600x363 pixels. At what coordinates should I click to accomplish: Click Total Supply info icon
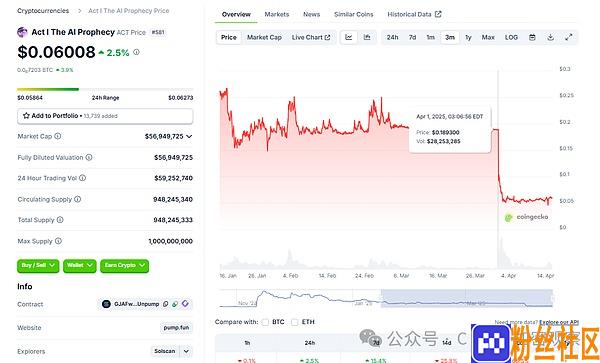60,220
